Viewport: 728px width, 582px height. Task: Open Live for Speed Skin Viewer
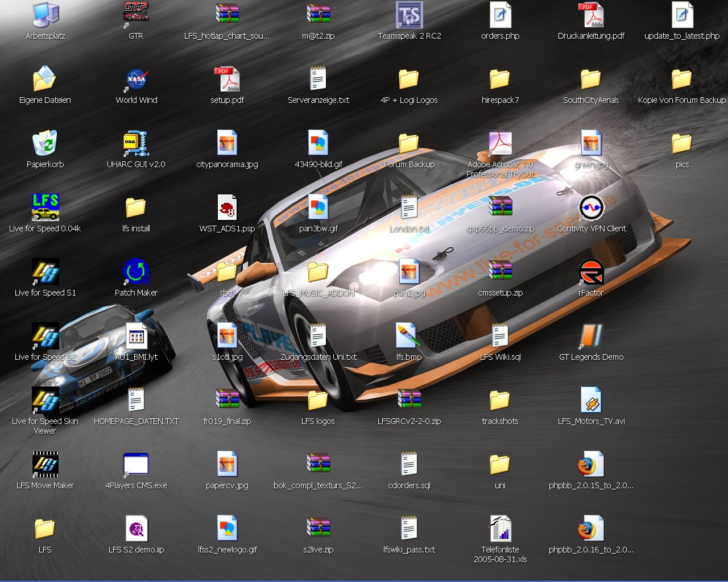(x=45, y=401)
